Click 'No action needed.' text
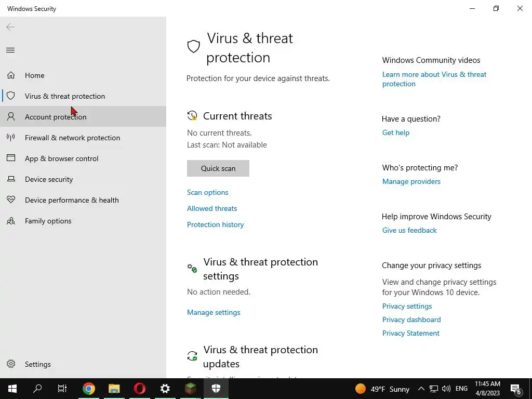Viewport: 532px width, 399px height. (x=219, y=292)
